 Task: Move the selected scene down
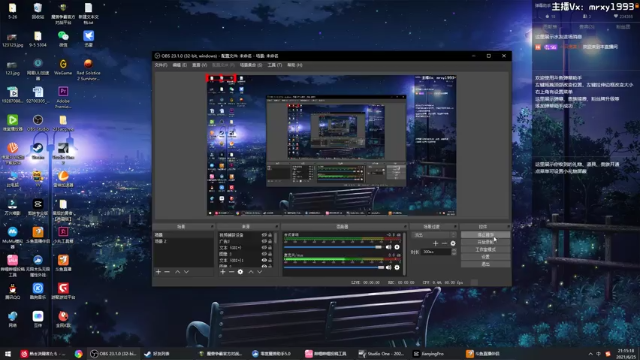186,272
